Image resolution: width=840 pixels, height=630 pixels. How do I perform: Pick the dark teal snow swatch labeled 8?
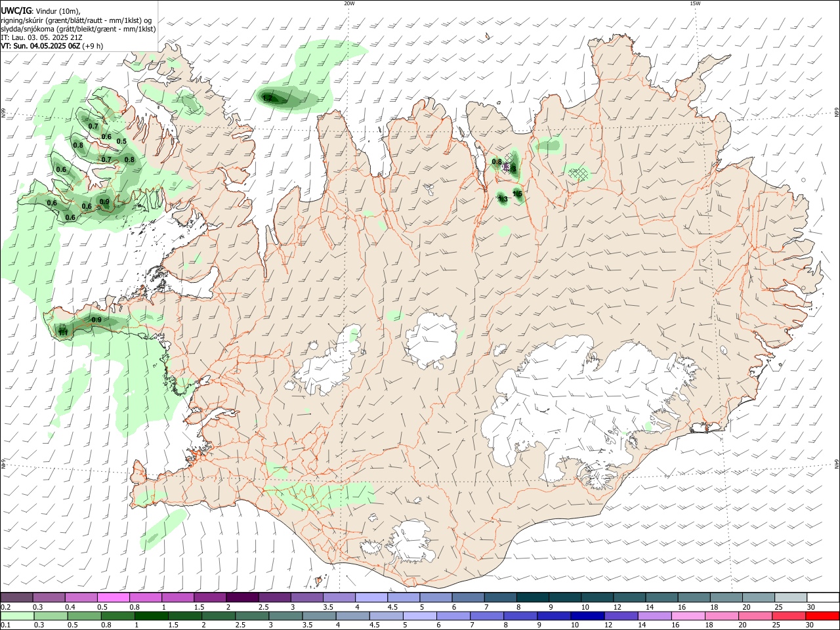pyautogui.click(x=532, y=598)
